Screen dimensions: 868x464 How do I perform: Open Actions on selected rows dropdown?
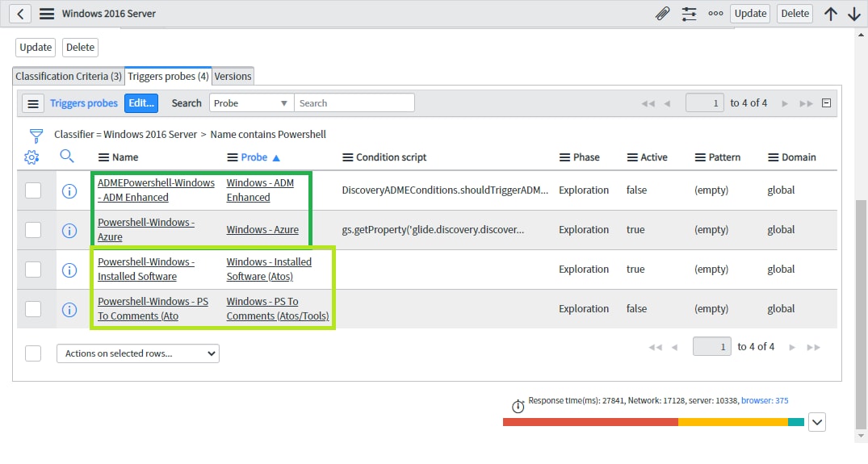[x=138, y=353]
